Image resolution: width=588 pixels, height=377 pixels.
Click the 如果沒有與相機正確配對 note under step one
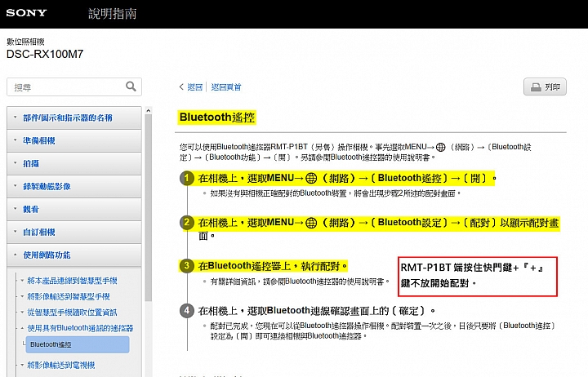click(x=336, y=193)
